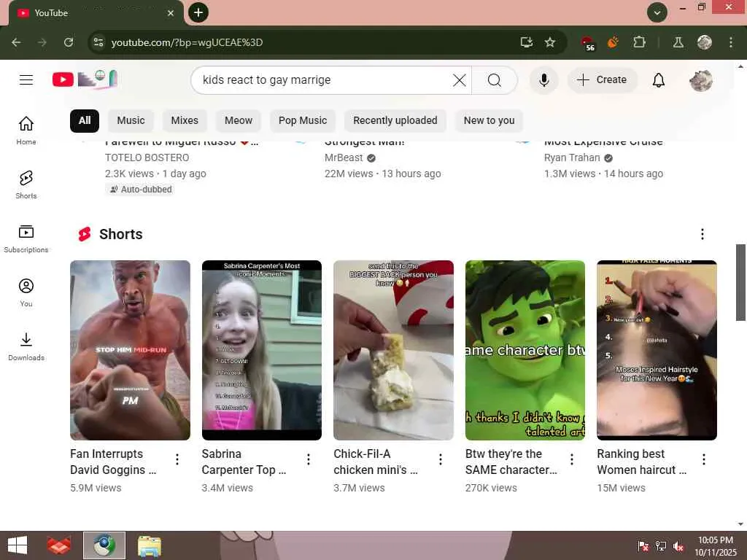The width and height of the screenshot is (747, 560).
Task: Open the browser profile avatar
Action: click(x=704, y=42)
